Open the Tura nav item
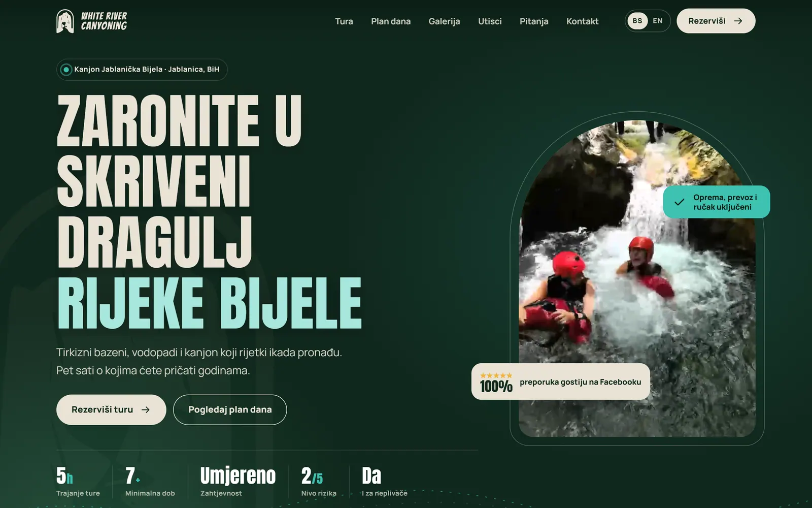The width and height of the screenshot is (812, 508). pos(344,21)
